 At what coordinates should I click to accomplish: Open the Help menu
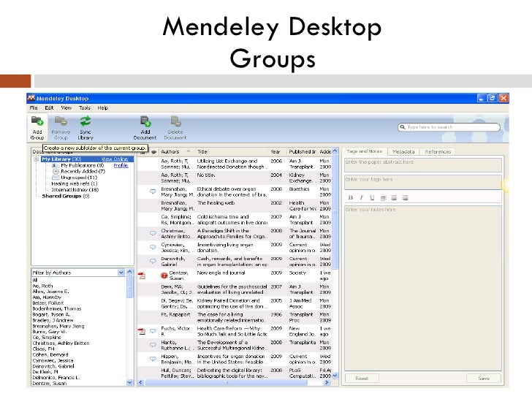point(103,107)
